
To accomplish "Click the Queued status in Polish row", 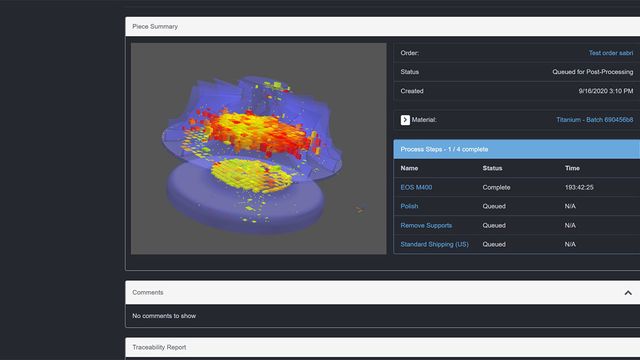I will click(x=494, y=206).
